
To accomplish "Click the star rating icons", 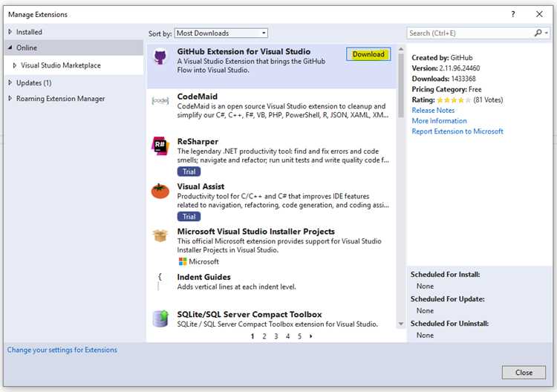I will [x=454, y=100].
